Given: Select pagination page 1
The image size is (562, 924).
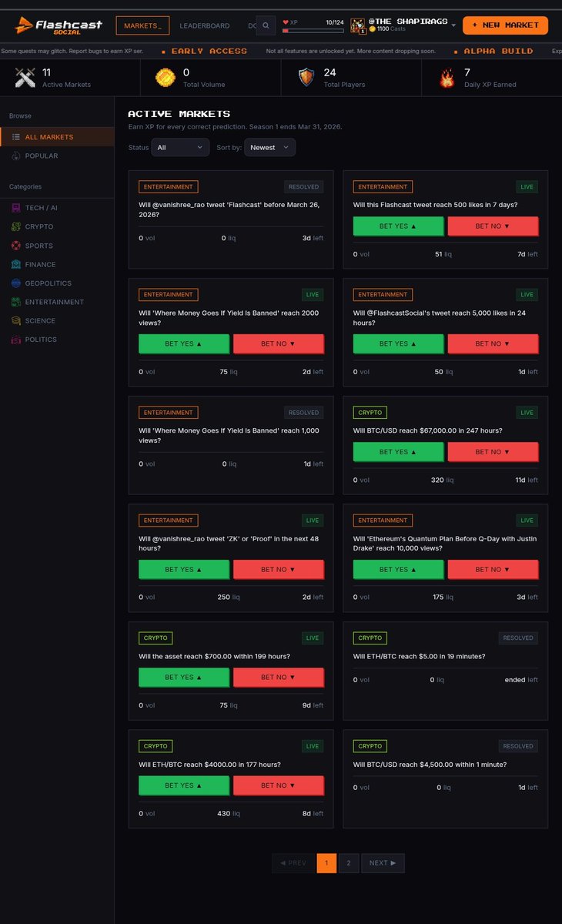Looking at the screenshot, I should 326,863.
